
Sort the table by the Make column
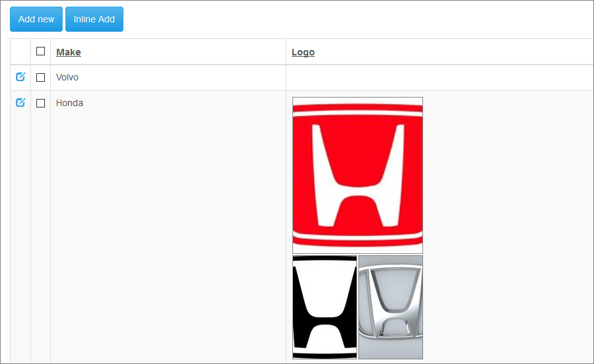click(x=69, y=52)
